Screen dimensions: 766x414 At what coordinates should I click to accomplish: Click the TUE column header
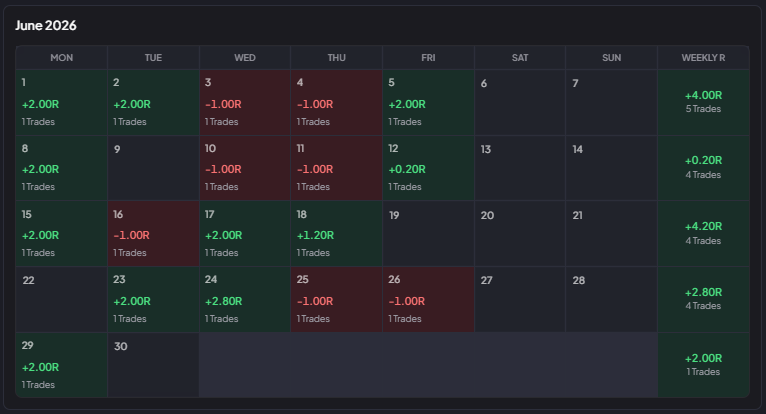(153, 58)
